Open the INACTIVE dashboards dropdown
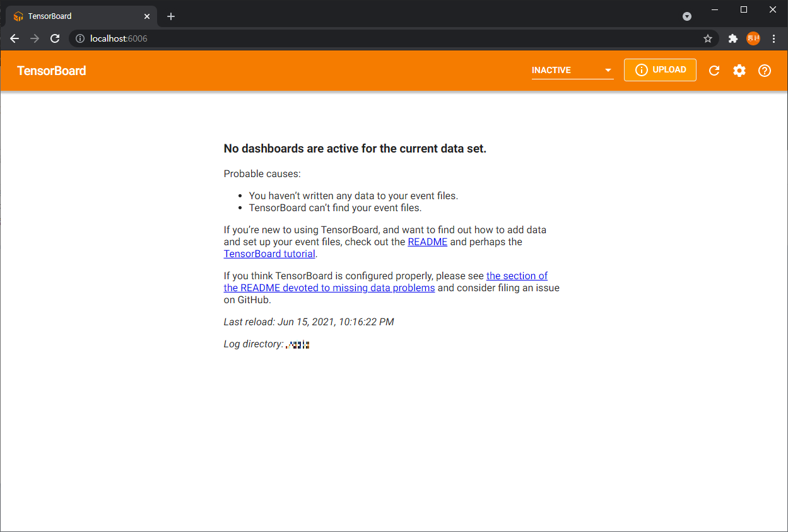 572,70
